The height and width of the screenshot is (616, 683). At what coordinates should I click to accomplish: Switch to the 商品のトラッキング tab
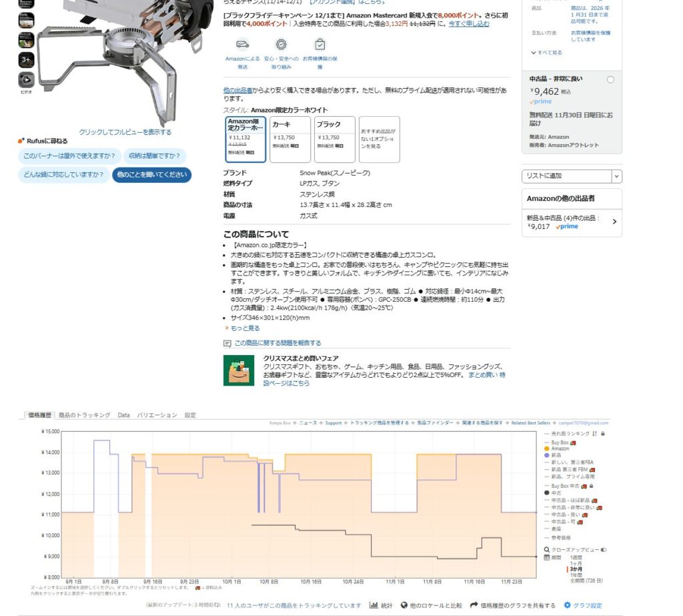point(85,415)
